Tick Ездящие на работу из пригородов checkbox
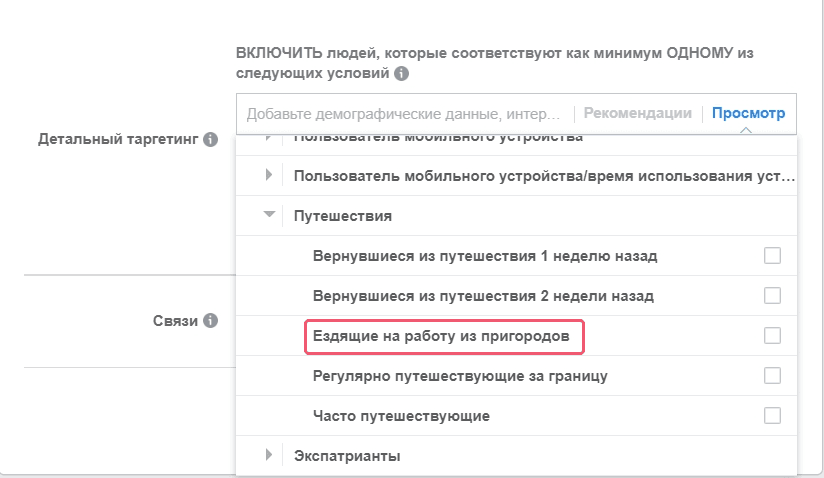The height and width of the screenshot is (478, 824). [772, 336]
